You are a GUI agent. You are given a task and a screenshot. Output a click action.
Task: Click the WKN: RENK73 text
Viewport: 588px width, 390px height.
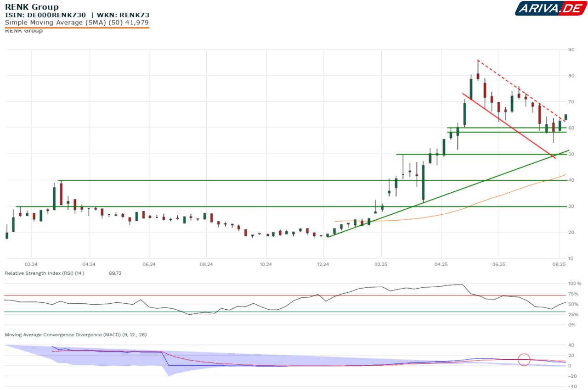(x=123, y=15)
